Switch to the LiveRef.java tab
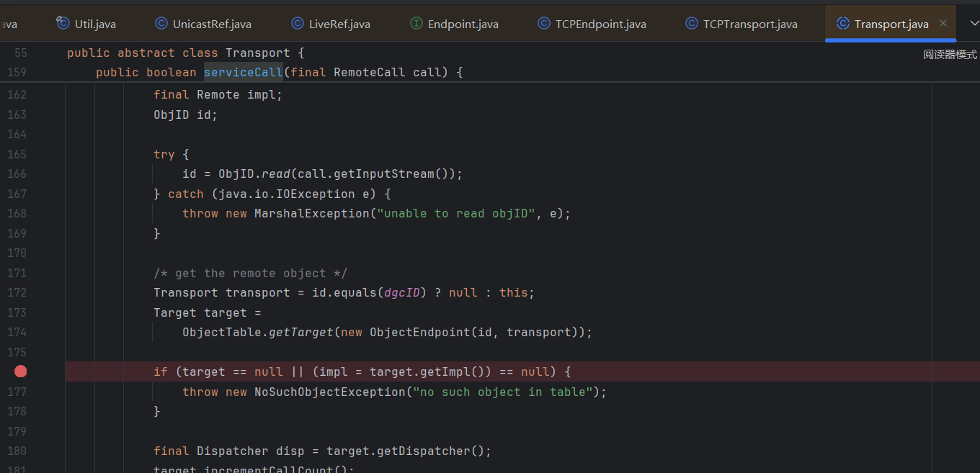Screen dimensions: 980x473 (339, 24)
